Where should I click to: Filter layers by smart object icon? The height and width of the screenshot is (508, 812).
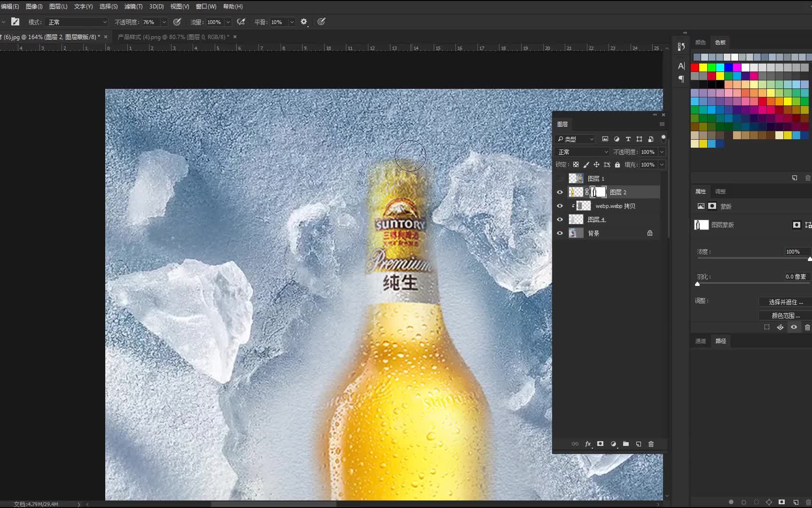click(651, 139)
